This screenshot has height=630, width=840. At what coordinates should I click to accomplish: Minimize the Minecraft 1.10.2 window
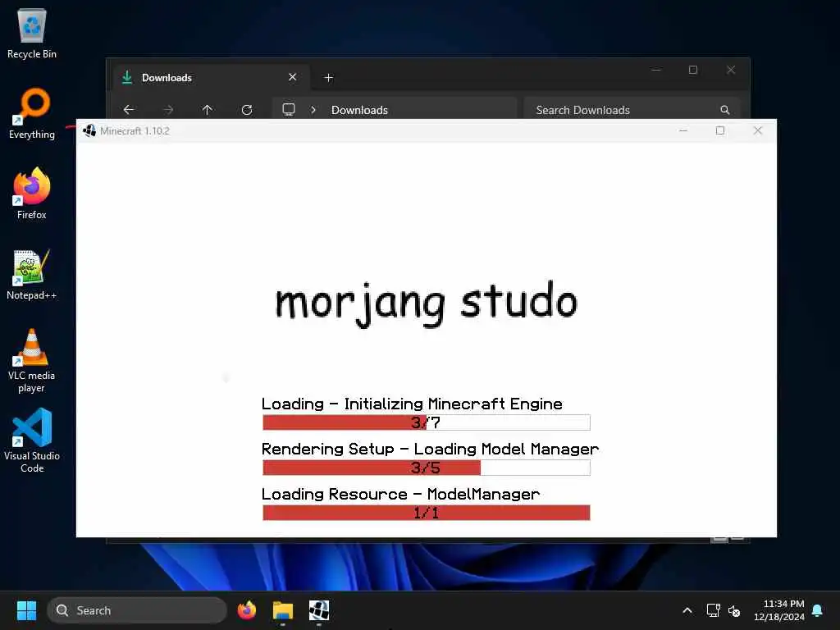(683, 130)
